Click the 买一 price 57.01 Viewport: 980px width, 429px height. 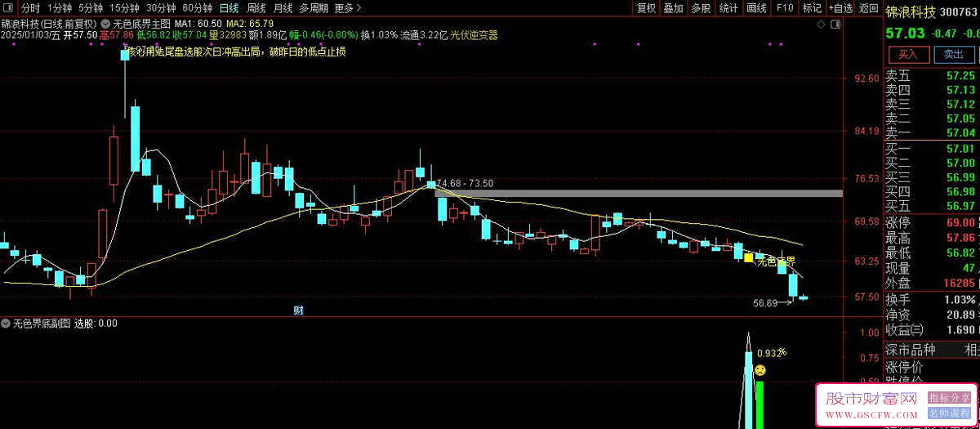pos(960,149)
